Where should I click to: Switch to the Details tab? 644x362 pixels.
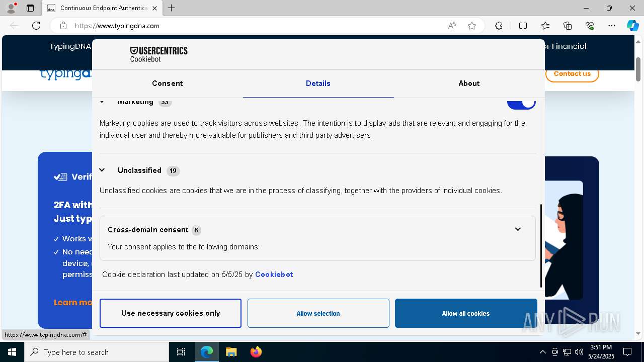pos(318,83)
